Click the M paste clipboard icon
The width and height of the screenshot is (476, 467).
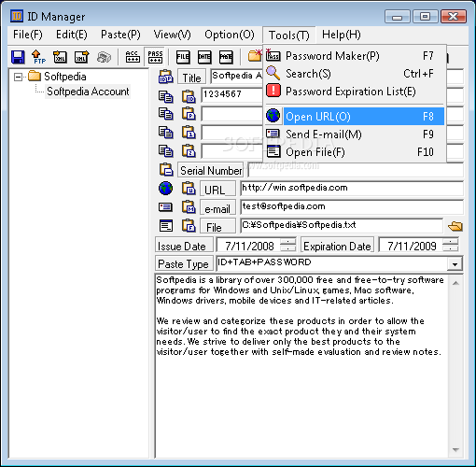point(189,207)
